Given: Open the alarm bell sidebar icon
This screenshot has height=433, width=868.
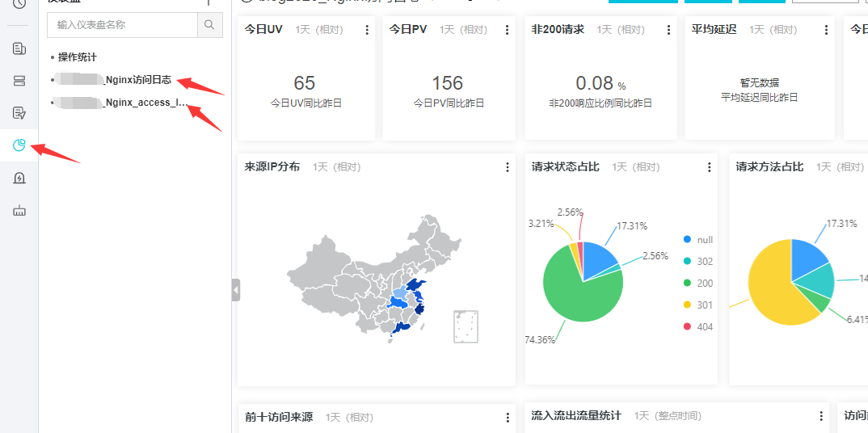Looking at the screenshot, I should pos(19,178).
